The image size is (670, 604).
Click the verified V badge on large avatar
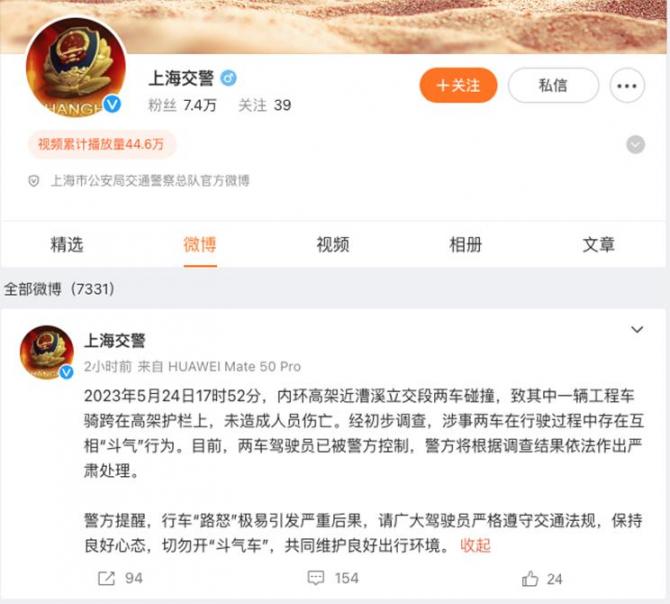pos(112,104)
